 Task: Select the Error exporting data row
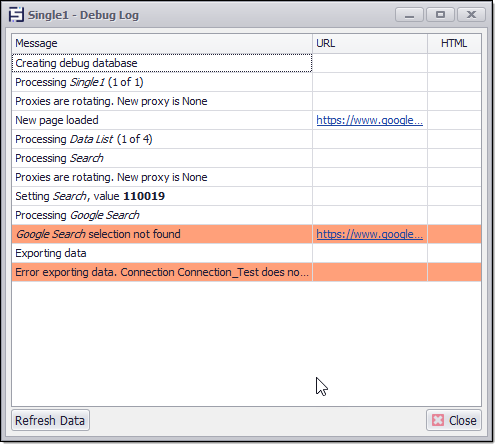[246, 272]
